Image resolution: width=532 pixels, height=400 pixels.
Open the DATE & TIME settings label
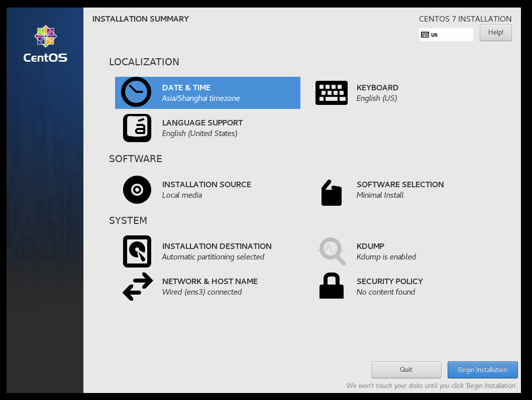186,87
